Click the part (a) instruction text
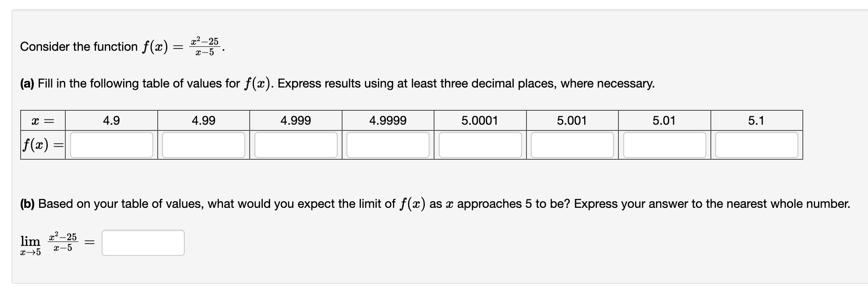 point(337,83)
